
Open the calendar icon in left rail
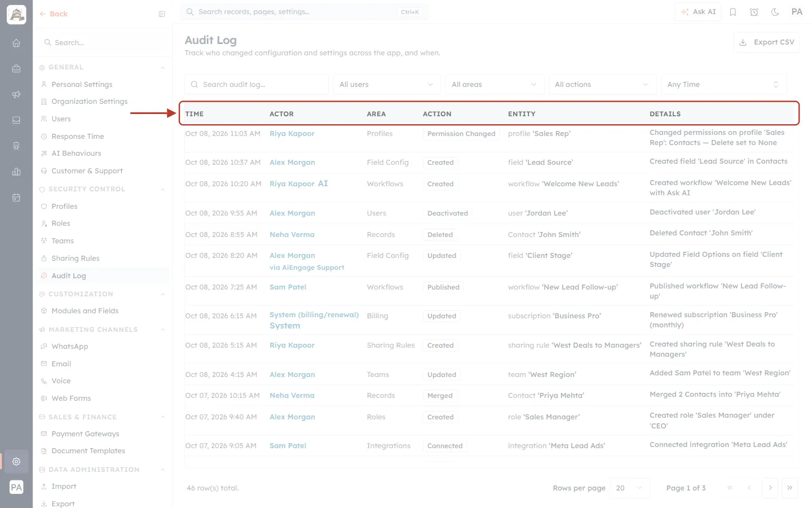pos(16,198)
